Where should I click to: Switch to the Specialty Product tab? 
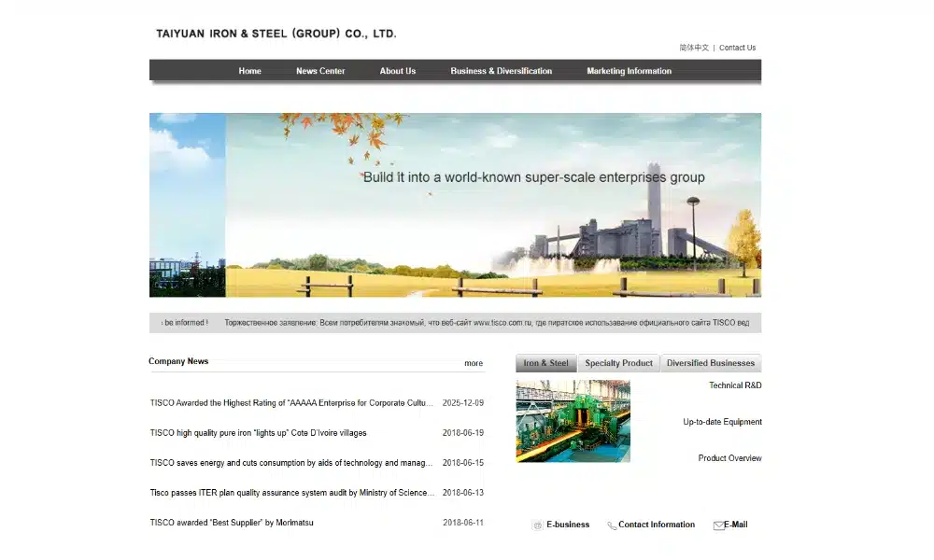click(617, 363)
